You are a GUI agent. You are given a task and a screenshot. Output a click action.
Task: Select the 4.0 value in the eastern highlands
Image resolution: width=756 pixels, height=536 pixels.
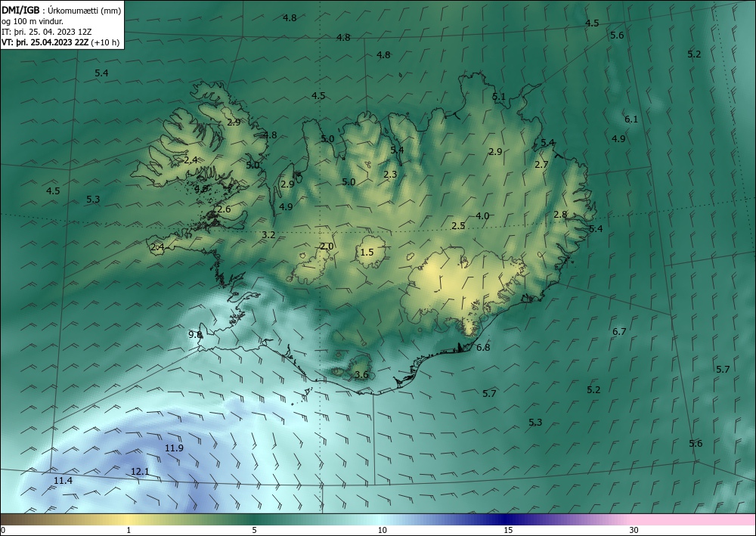[482, 216]
